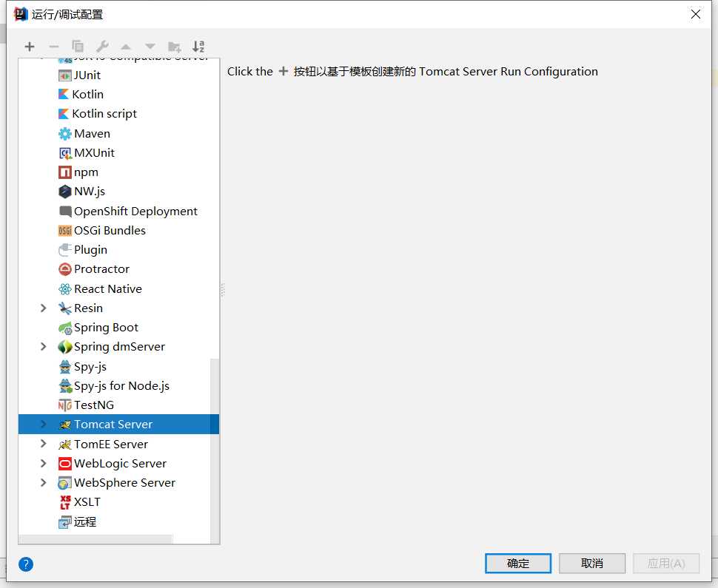Click the blue help question mark icon
718x588 pixels.
(x=26, y=564)
